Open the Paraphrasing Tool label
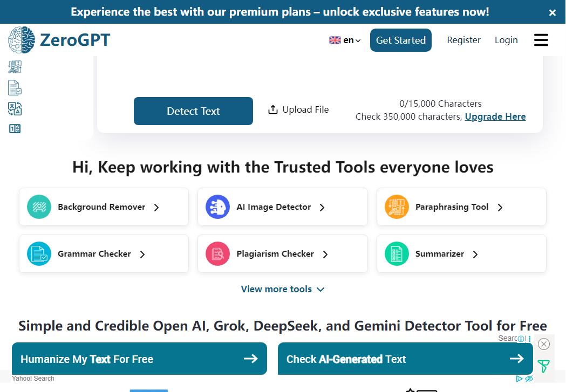The image size is (566, 392). point(452,207)
